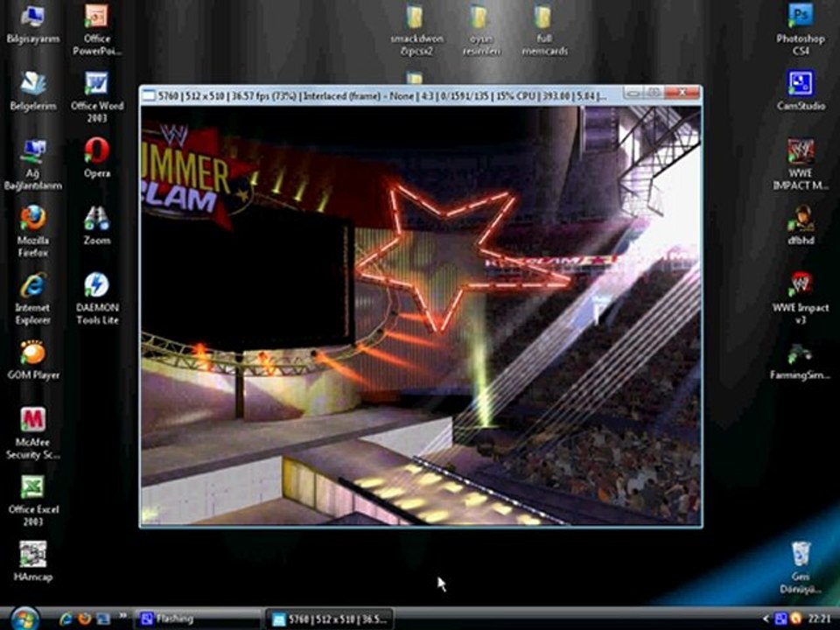Click the taskbar clock showing 22:21
Image resolution: width=840 pixels, height=630 pixels.
pos(819,619)
